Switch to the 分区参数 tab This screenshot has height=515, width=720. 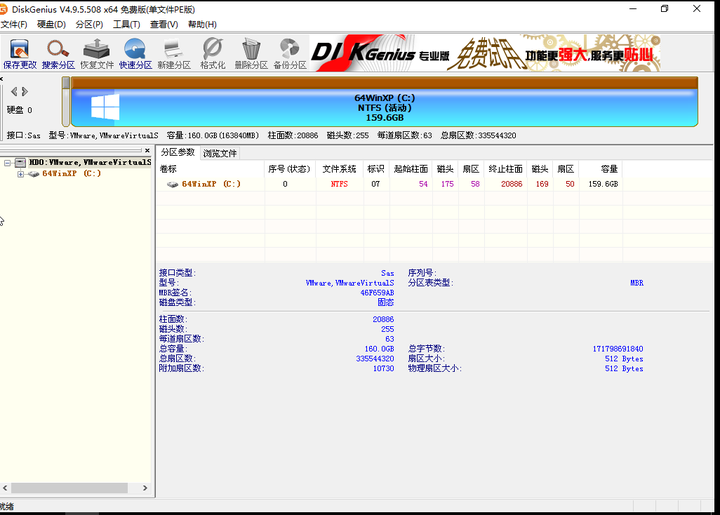(178, 152)
